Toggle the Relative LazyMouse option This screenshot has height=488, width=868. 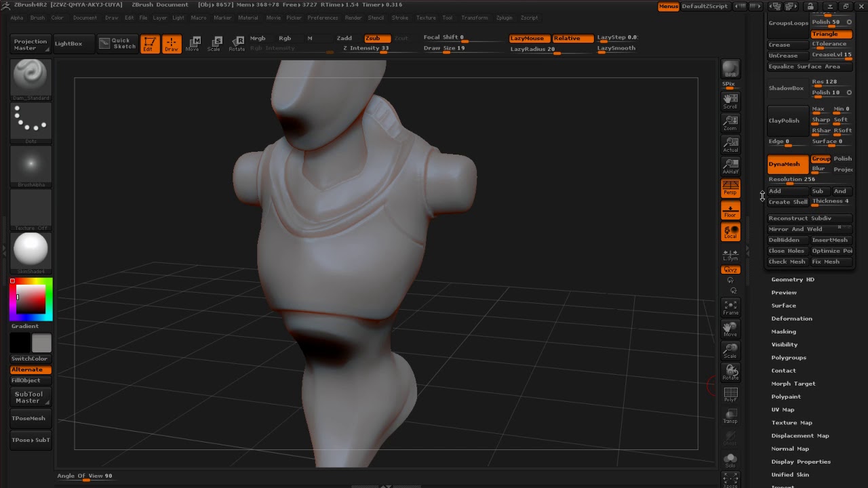[x=572, y=38]
